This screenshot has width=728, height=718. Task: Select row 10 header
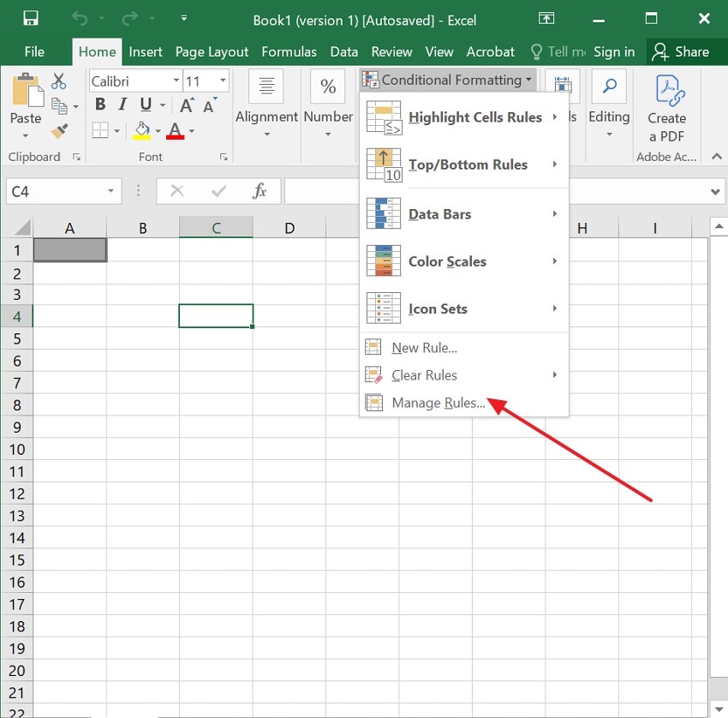click(x=17, y=449)
